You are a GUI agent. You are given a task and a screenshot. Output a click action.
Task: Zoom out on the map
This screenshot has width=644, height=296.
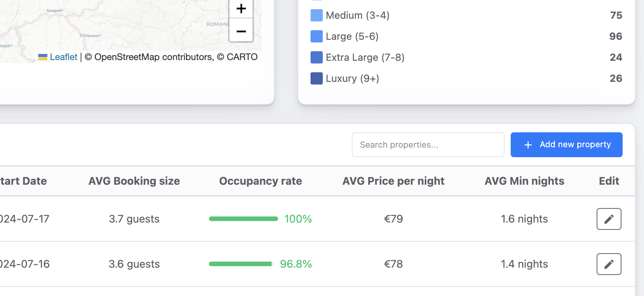click(x=241, y=31)
